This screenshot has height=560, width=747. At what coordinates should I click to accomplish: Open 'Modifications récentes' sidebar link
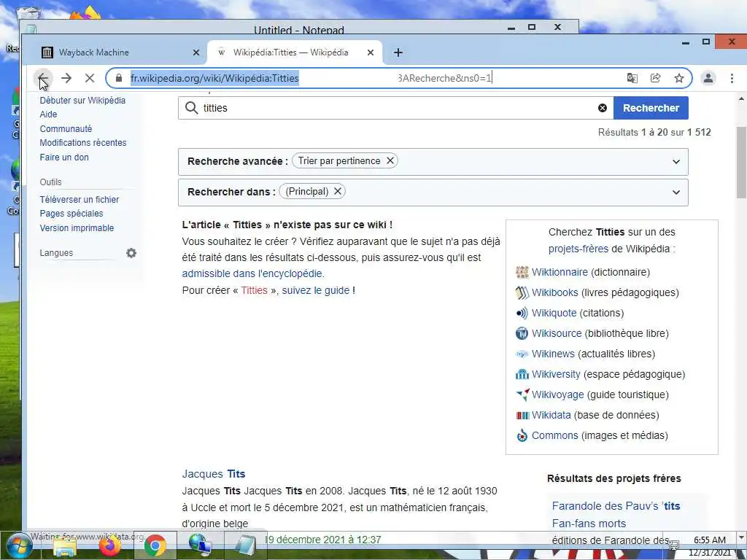pos(83,142)
